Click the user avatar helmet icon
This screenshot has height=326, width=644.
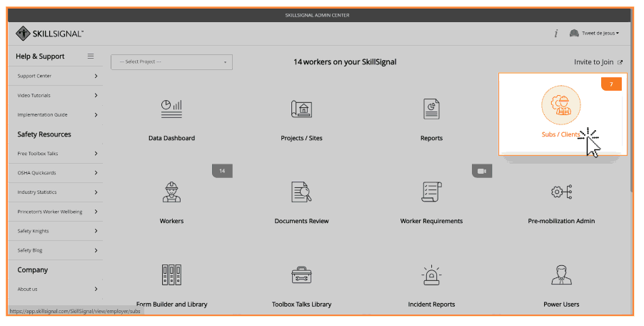pos(574,34)
